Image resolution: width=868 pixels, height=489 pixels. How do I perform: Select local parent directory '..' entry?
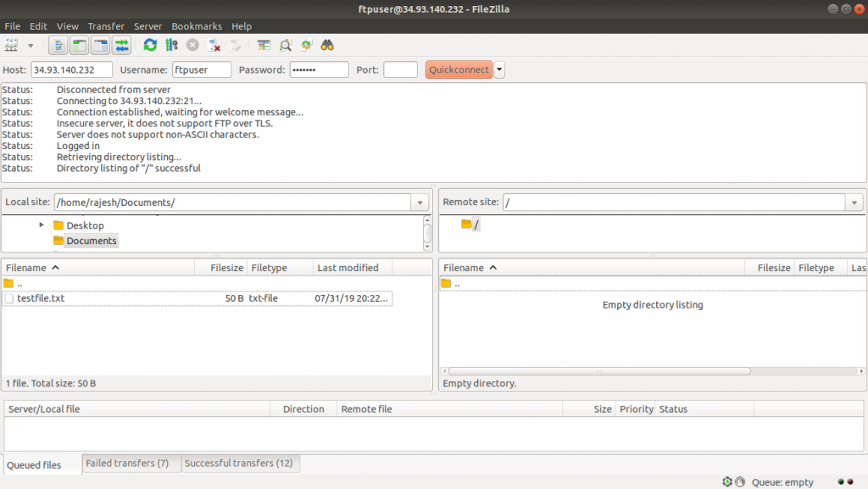[x=197, y=284]
